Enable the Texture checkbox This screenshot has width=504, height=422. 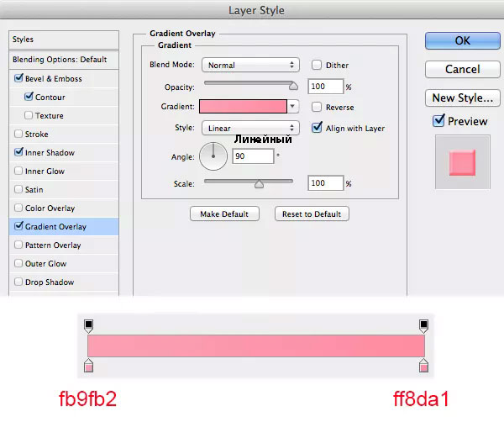pos(29,115)
